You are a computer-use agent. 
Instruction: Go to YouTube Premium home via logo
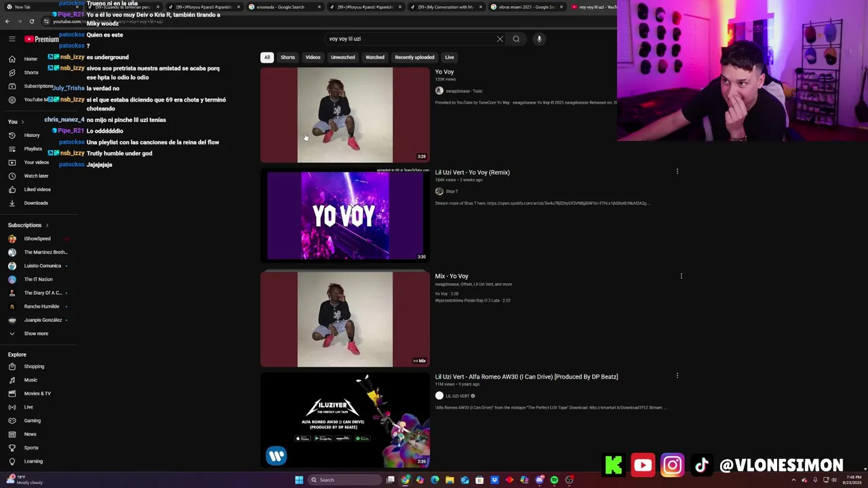tap(42, 39)
